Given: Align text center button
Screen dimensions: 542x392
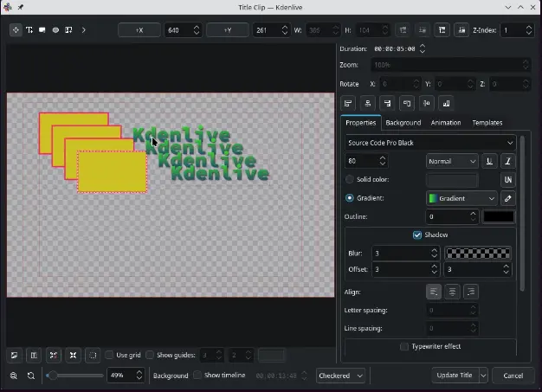Looking at the screenshot, I should [x=452, y=292].
